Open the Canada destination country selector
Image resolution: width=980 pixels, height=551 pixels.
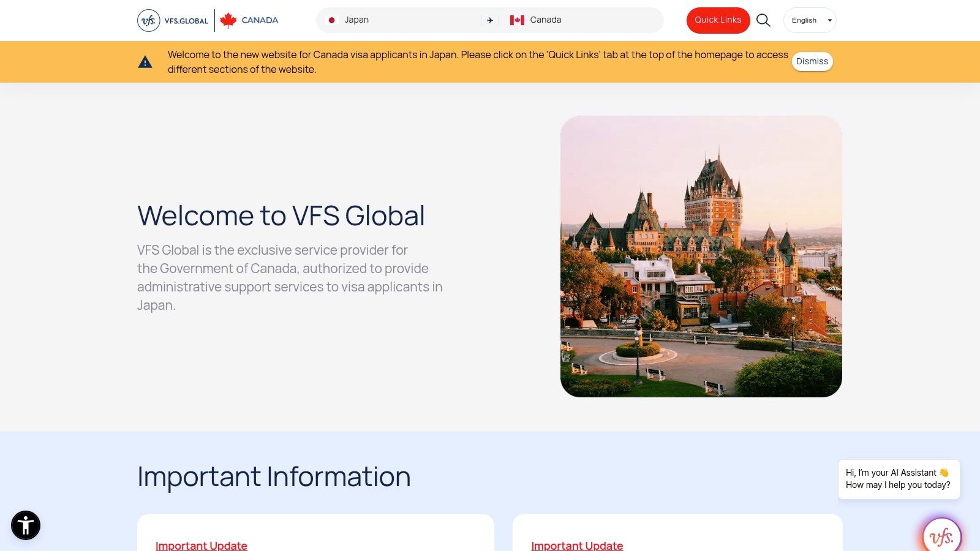pos(582,20)
